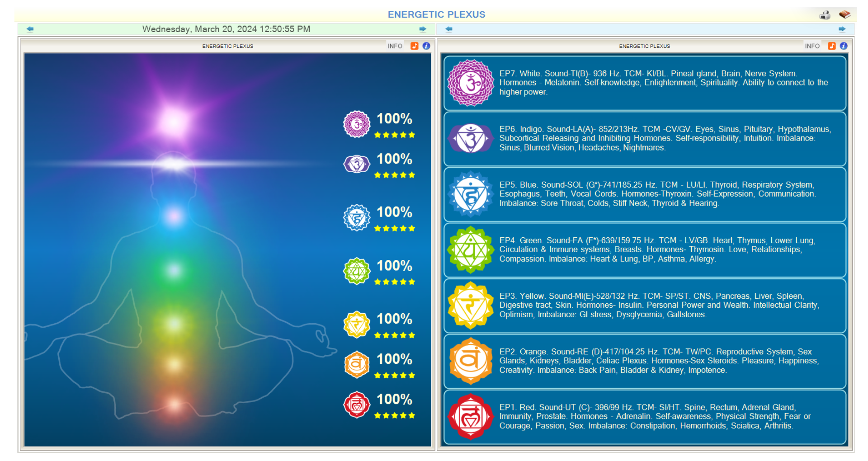Click the printer icon in the header
This screenshot has height=461, width=868.
pos(825,15)
